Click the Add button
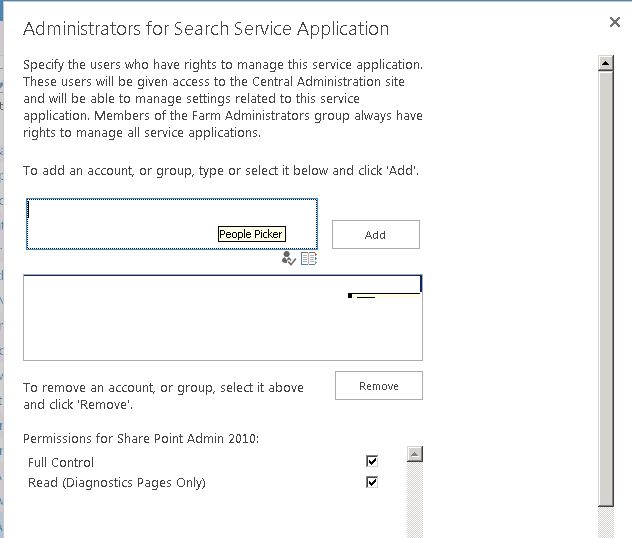This screenshot has width=632, height=538. point(375,235)
